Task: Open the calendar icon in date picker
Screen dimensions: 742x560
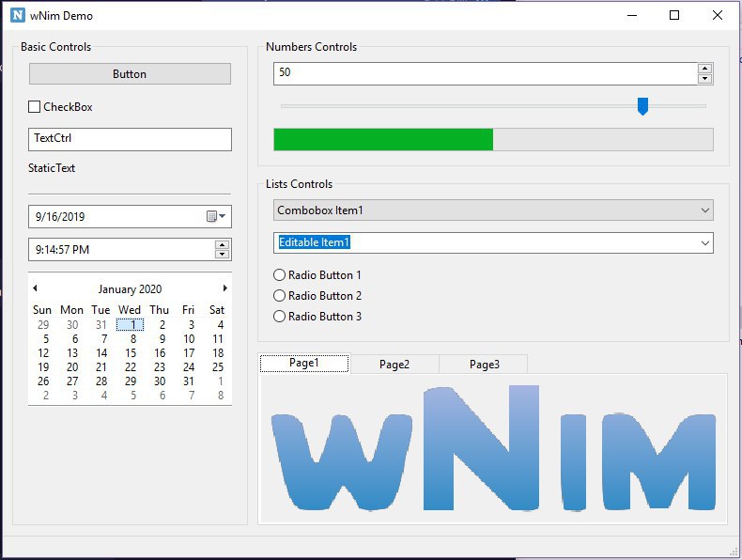Action: [x=211, y=216]
